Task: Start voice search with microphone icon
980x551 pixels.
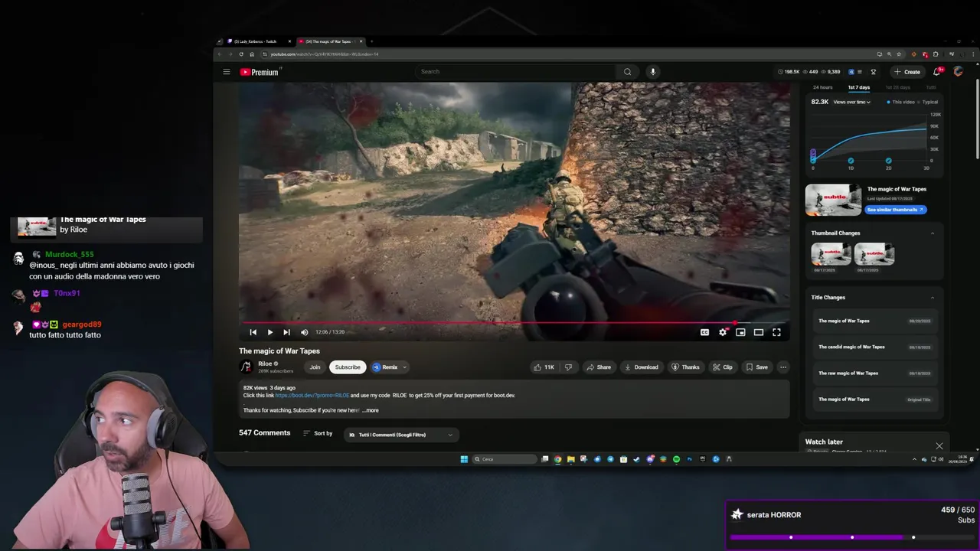Action: (x=652, y=72)
